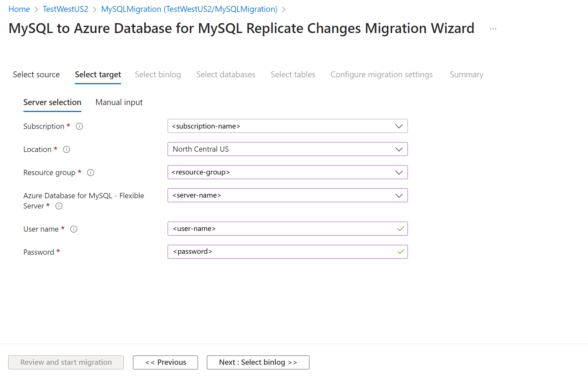Focus the Password input field

pyautogui.click(x=284, y=252)
